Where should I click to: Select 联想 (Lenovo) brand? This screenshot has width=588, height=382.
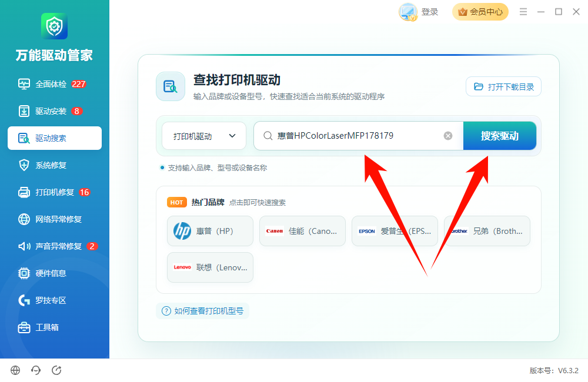click(x=210, y=267)
